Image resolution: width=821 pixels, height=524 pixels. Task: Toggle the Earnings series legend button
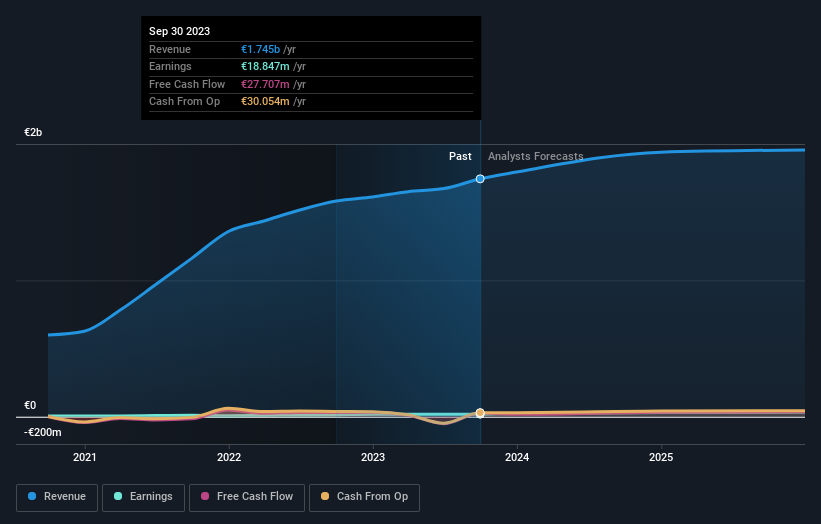click(143, 497)
